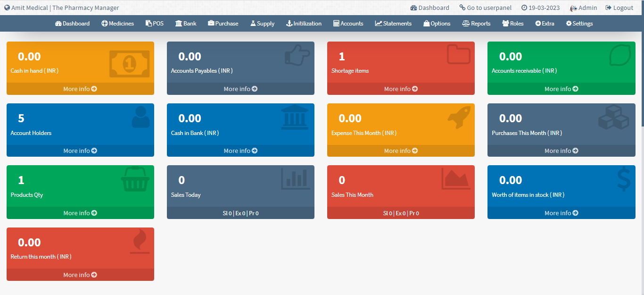The height and width of the screenshot is (295, 644).
Task: Click Logout in the top bar
Action: pos(619,8)
